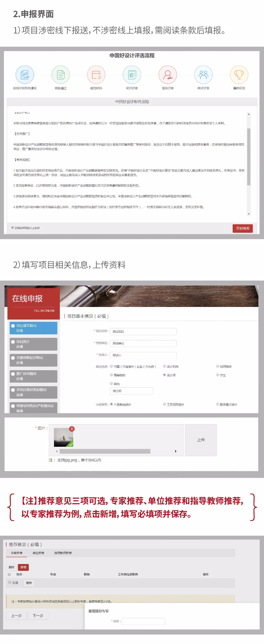Click the 工作单位及职务 column header
Viewport: 264px width, 644px height.
pos(128,574)
